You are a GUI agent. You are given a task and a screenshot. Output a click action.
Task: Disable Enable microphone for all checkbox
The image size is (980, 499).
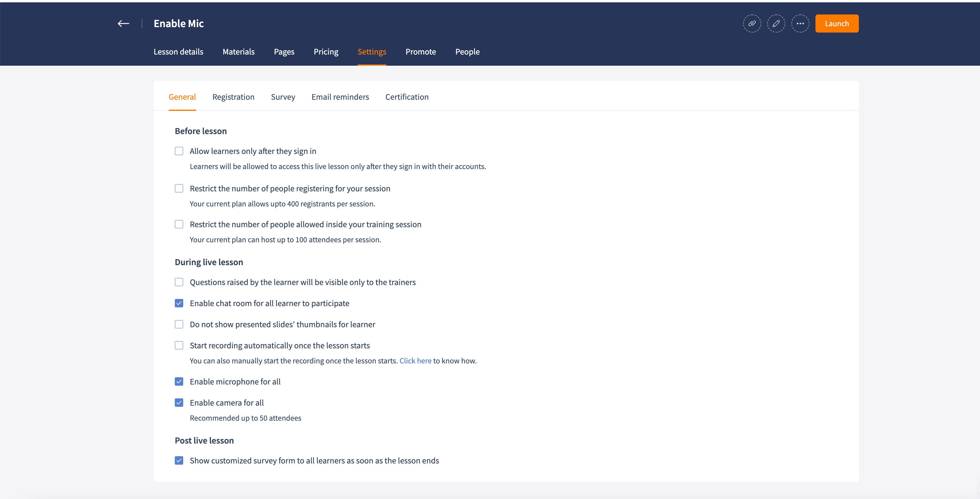[x=179, y=381]
